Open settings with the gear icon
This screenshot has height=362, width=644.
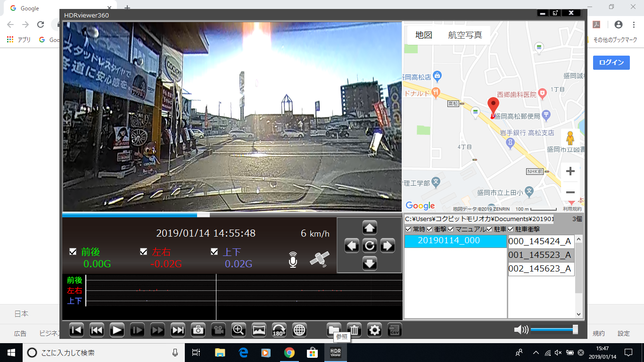[x=374, y=330]
